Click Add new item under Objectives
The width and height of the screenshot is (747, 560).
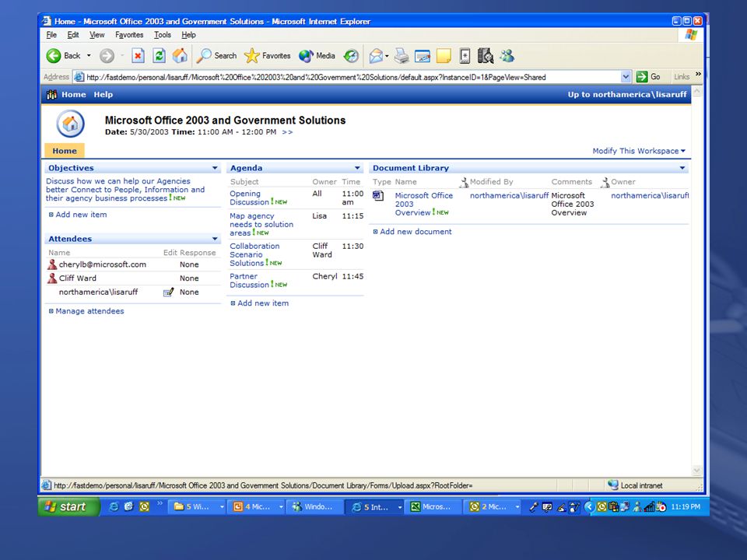click(81, 215)
